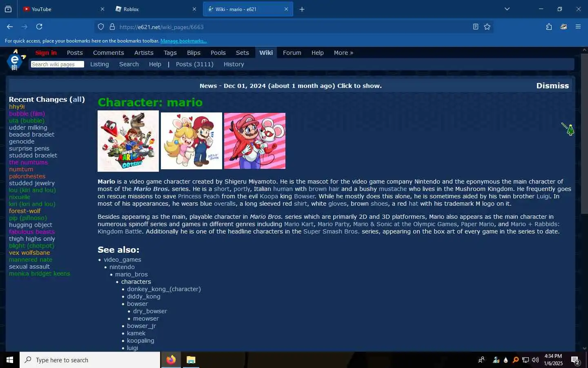Click the wiki Search submenu link
Screen dimensions: 588x368
(x=129, y=64)
